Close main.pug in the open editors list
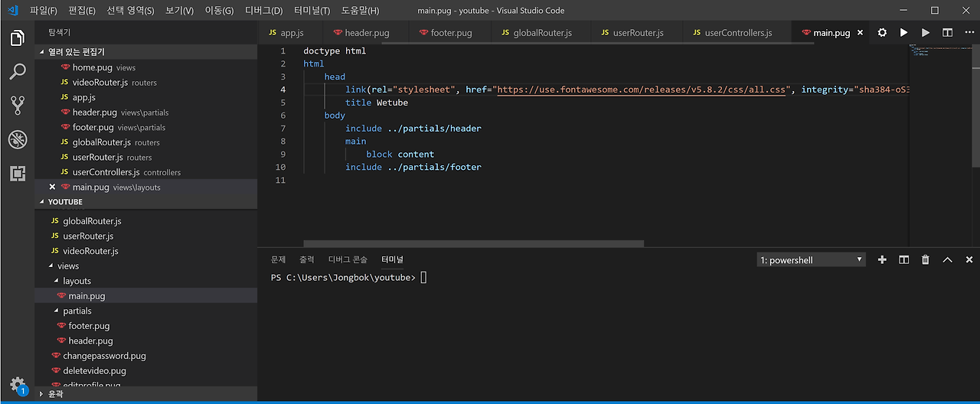 52,187
